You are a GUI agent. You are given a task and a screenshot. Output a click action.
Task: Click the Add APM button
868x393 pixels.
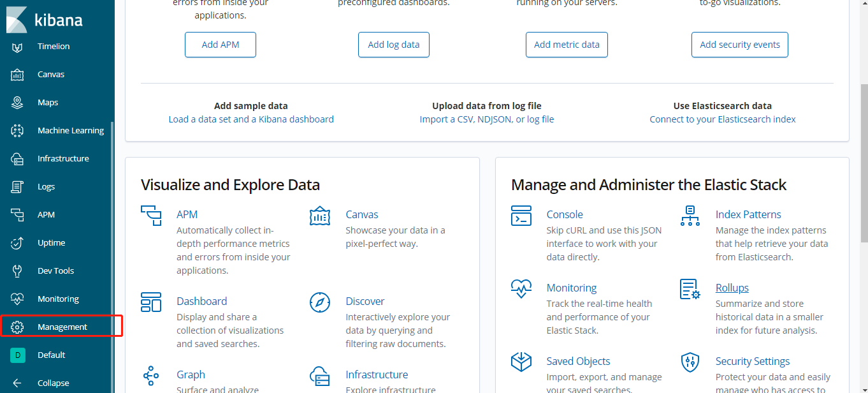(221, 45)
